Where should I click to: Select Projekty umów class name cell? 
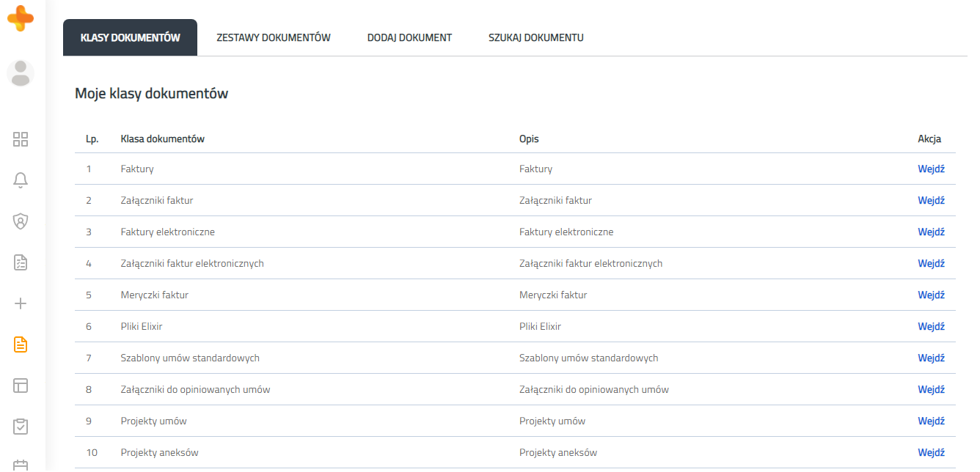(153, 421)
